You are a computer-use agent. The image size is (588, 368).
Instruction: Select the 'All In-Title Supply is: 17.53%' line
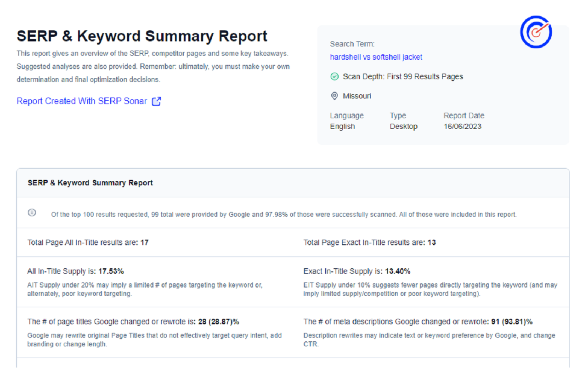[75, 271]
